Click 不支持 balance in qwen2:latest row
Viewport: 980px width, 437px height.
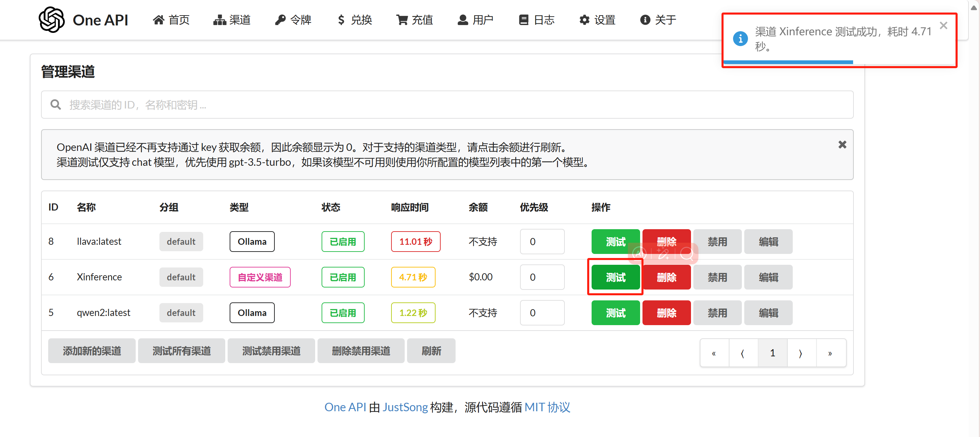pos(483,313)
